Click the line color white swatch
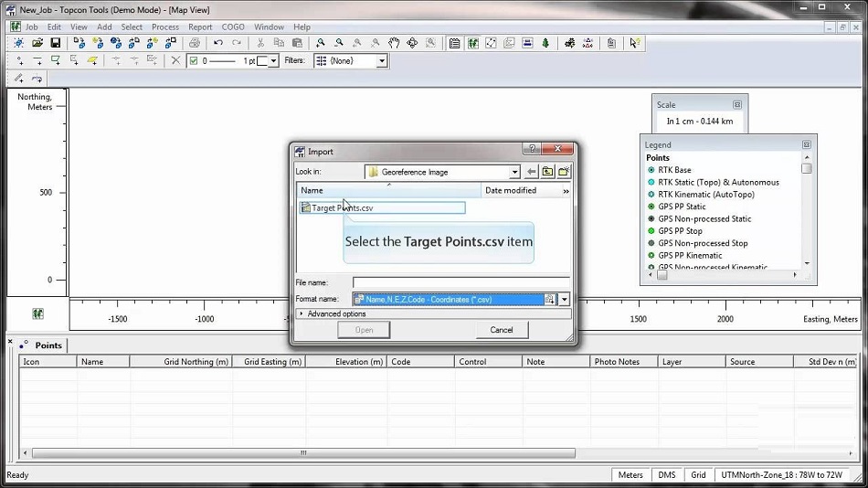868x488 pixels. pyautogui.click(x=262, y=61)
